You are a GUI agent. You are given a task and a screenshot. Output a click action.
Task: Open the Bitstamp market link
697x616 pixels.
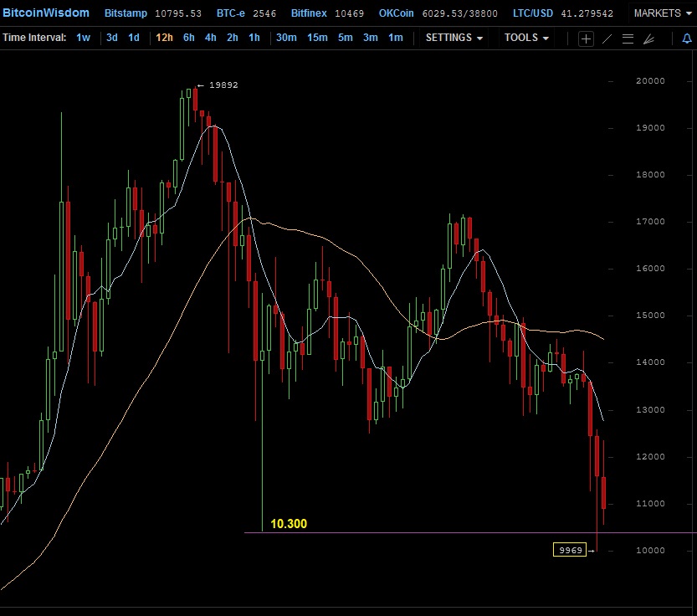[x=126, y=13]
